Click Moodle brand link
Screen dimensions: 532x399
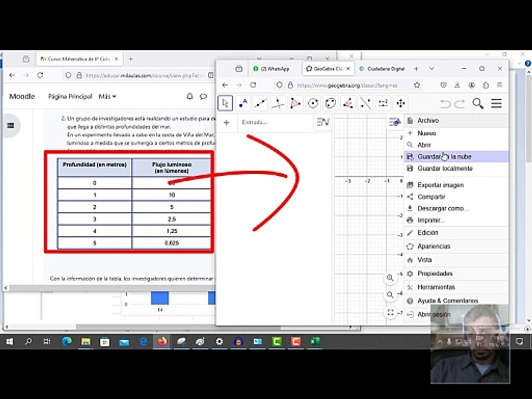pos(22,96)
